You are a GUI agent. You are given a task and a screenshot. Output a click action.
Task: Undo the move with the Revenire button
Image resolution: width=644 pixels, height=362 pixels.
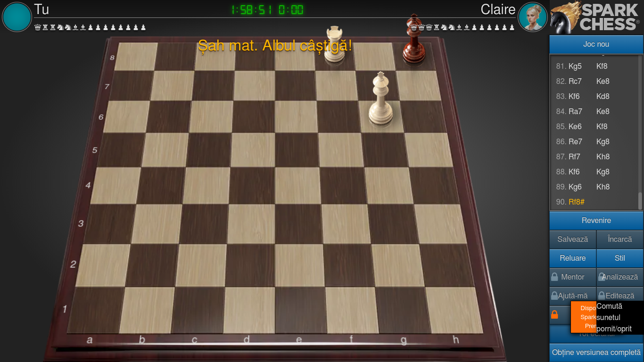tap(596, 221)
